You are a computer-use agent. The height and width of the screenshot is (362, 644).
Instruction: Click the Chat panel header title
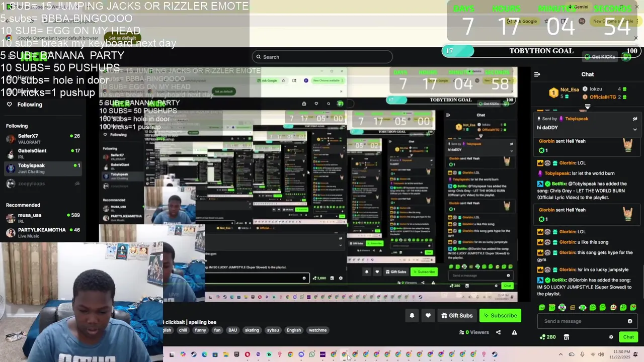(x=588, y=74)
